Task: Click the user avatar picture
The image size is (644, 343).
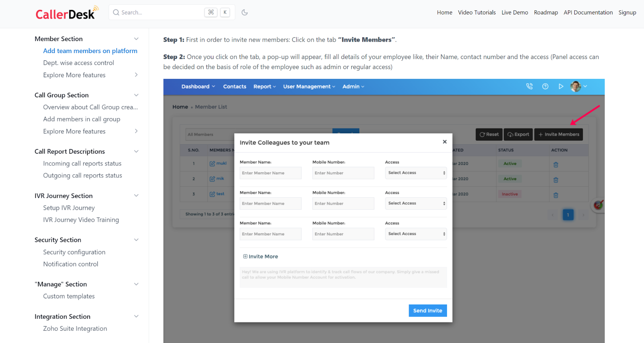Action: tap(576, 86)
